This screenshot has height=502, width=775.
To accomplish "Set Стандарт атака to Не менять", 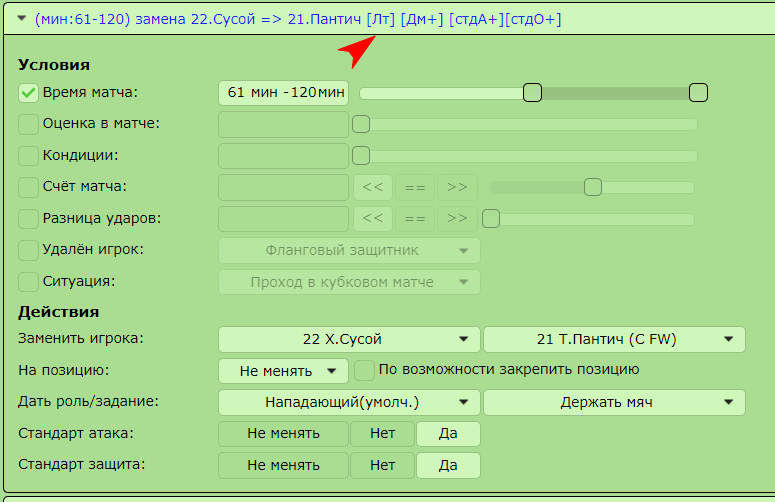I will click(x=284, y=434).
